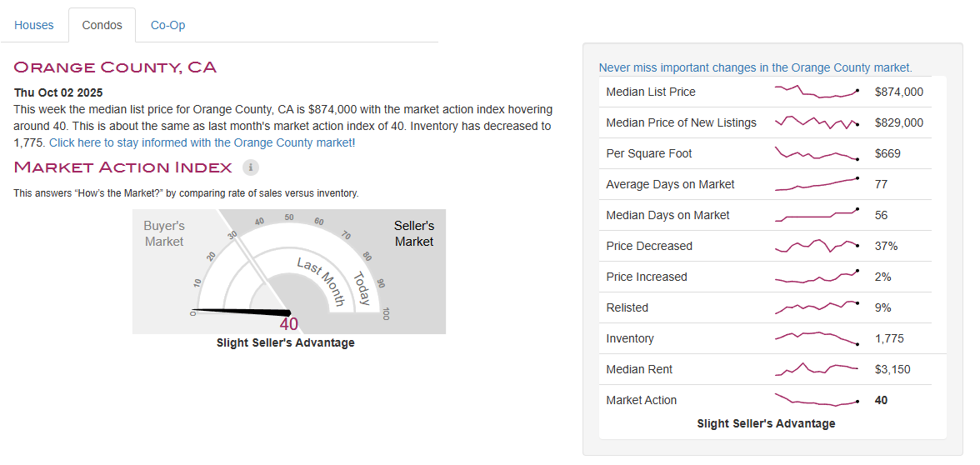Screen dimensions: 980x465
Task: Open the Never miss important changes link
Action: pos(755,67)
